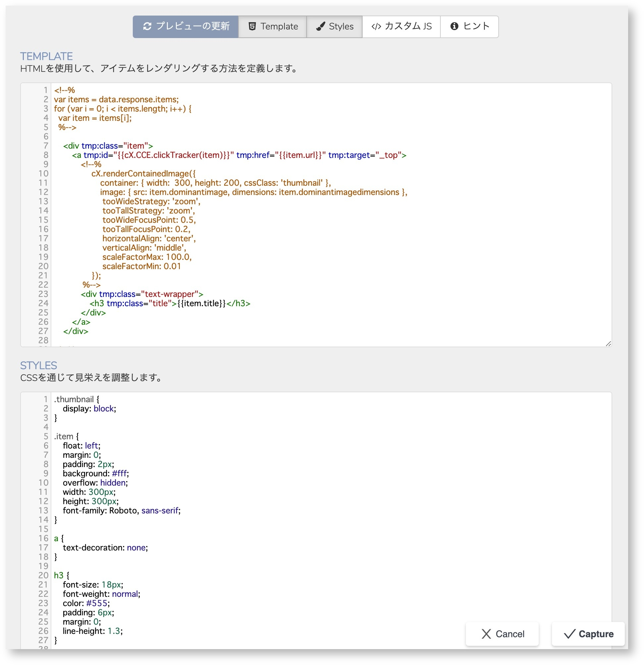Click the text-decoration: none; line
This screenshot has height=665, width=644.
point(105,547)
